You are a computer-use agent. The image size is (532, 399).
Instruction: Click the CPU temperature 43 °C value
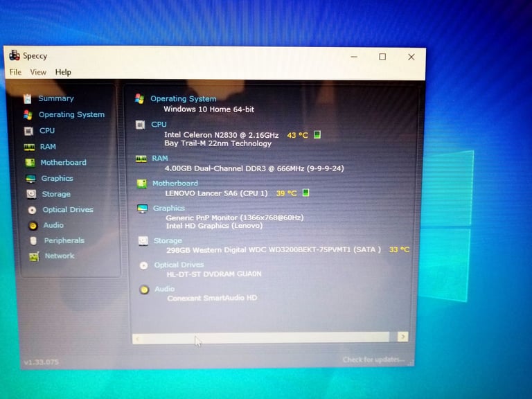tap(298, 135)
